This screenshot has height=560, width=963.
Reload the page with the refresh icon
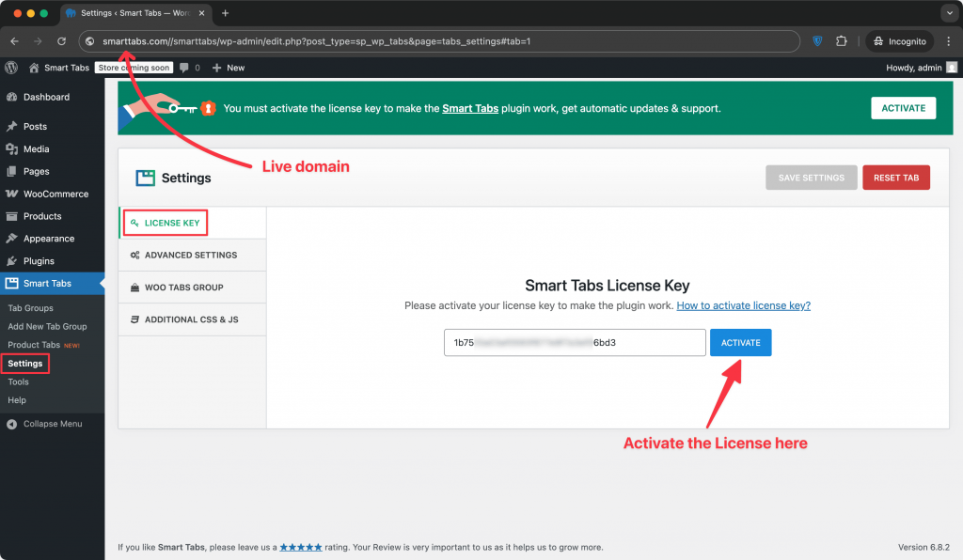point(61,41)
